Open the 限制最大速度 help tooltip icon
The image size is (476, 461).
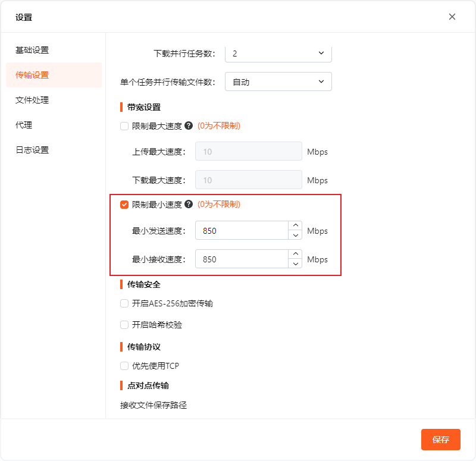[x=188, y=126]
